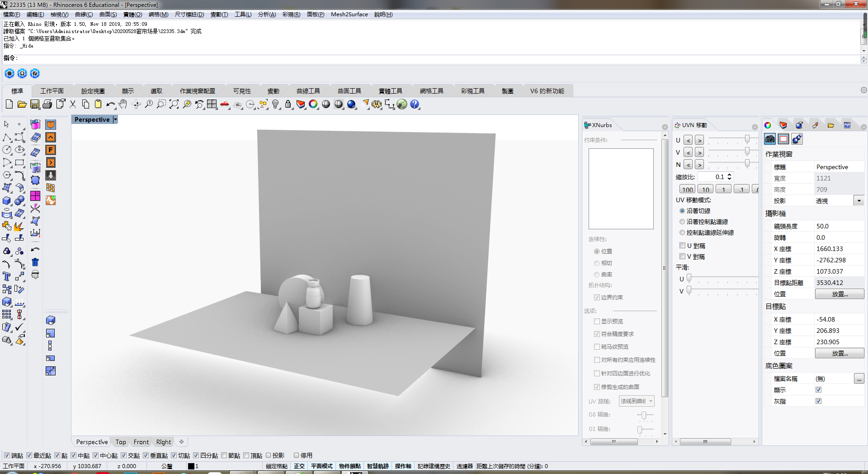Open a file with the Open toolbar icon
The height and width of the screenshot is (474, 868).
pos(22,104)
